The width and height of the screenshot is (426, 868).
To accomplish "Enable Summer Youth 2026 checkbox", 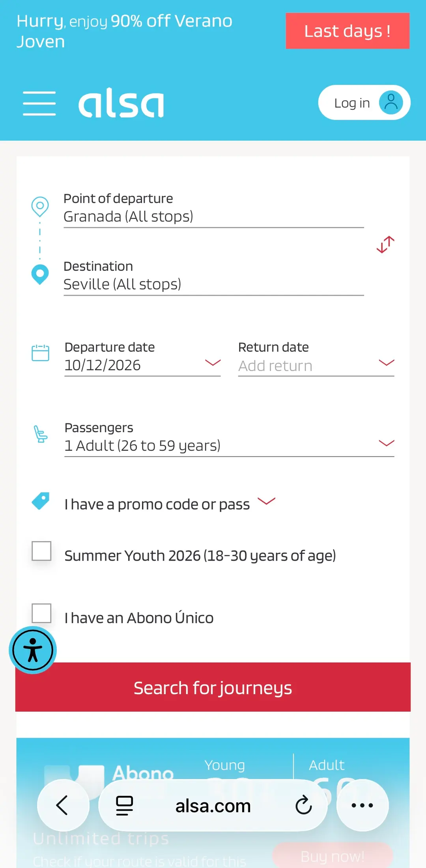I will [41, 551].
